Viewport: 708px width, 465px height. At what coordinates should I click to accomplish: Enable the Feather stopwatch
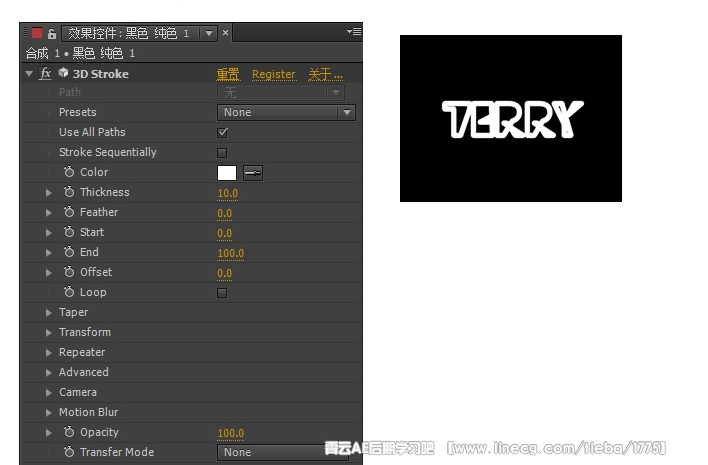[x=69, y=212]
